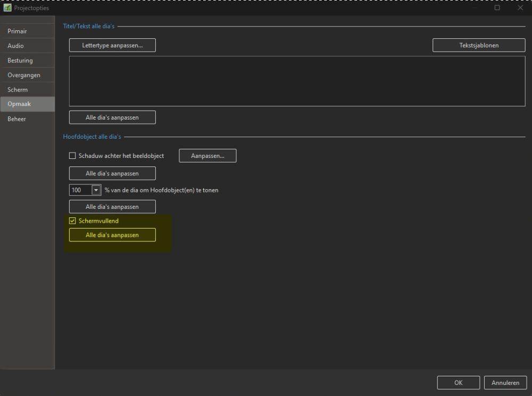Click the 'Hoofdobject alle dia's' section heading
Screen dimensions: 532x396
click(92, 137)
